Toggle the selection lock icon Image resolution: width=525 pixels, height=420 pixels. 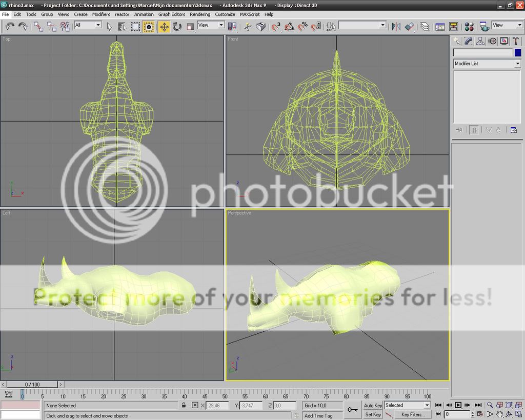pyautogui.click(x=184, y=405)
